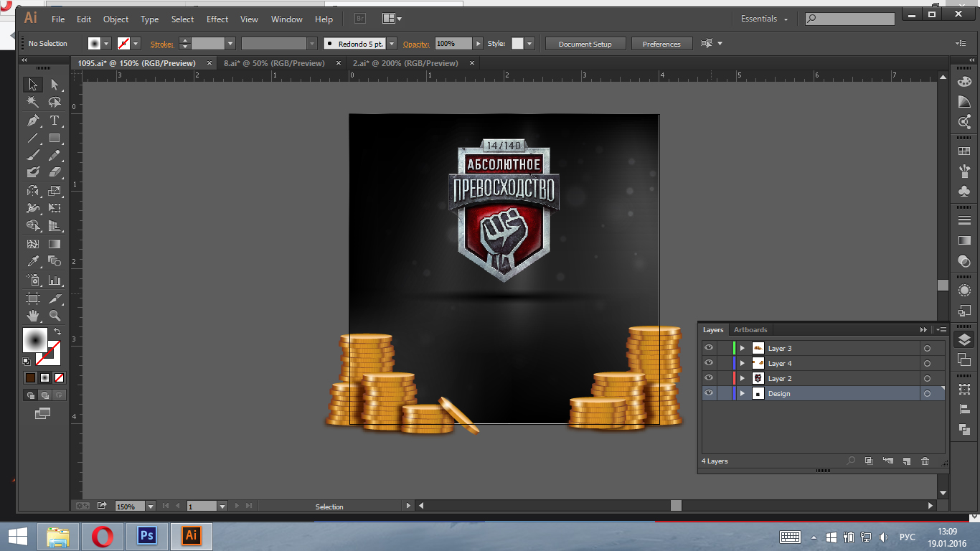Choose the Line Segment tool
This screenshot has width=980, height=551.
(x=33, y=138)
